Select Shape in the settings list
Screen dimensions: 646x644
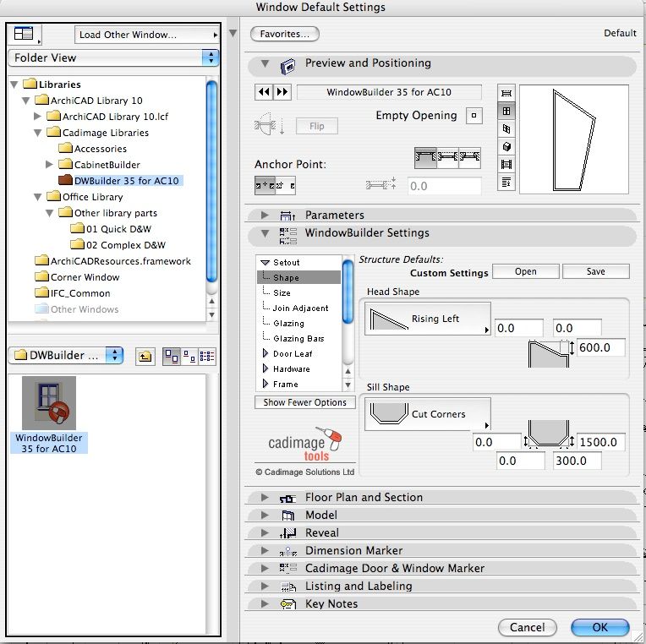tap(299, 277)
